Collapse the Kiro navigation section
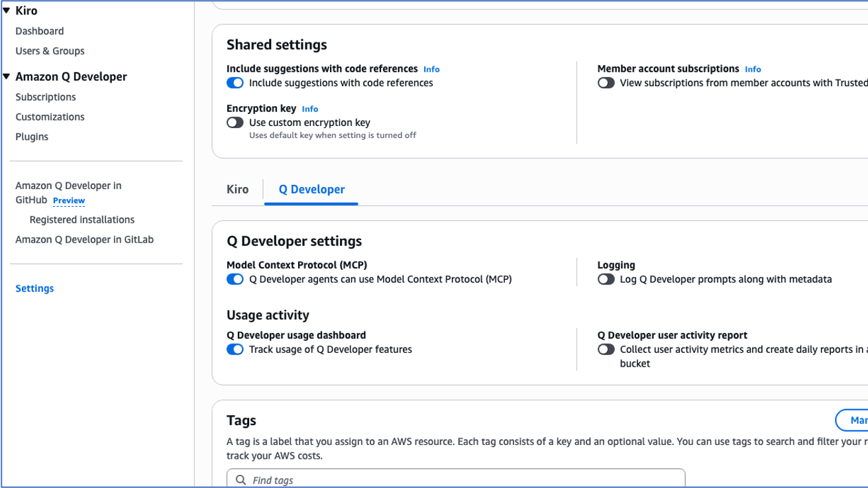This screenshot has width=868, height=488. (x=7, y=11)
